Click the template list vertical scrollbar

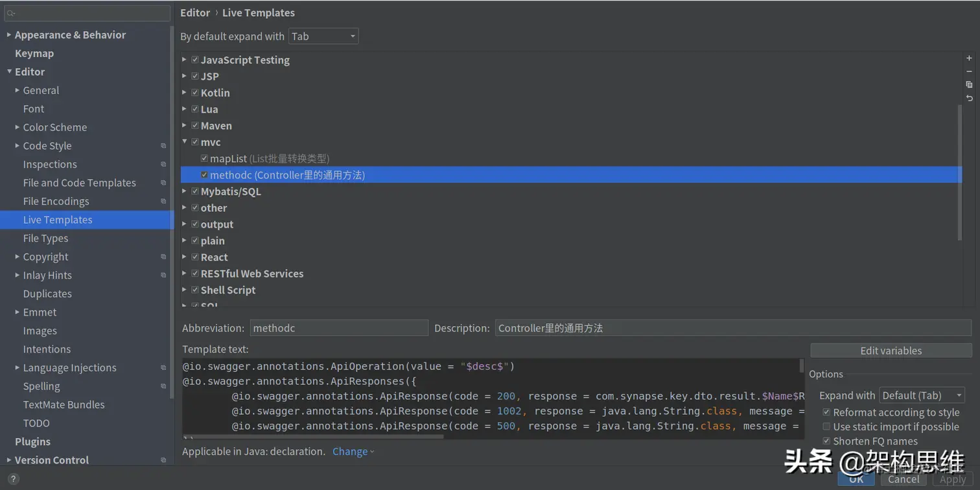pos(960,172)
